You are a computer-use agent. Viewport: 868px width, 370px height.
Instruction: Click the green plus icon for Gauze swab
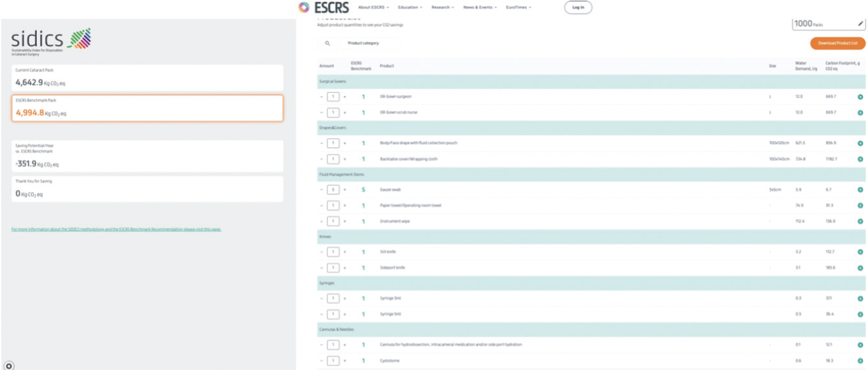coord(860,190)
